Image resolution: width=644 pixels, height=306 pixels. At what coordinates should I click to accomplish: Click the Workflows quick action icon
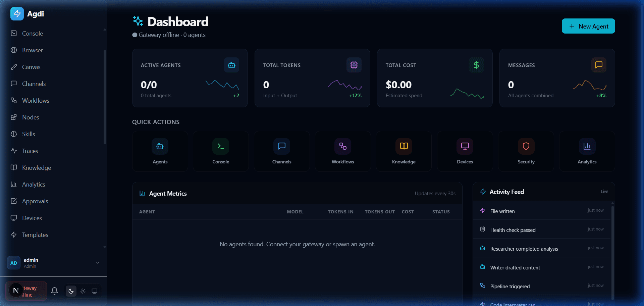pos(342,146)
